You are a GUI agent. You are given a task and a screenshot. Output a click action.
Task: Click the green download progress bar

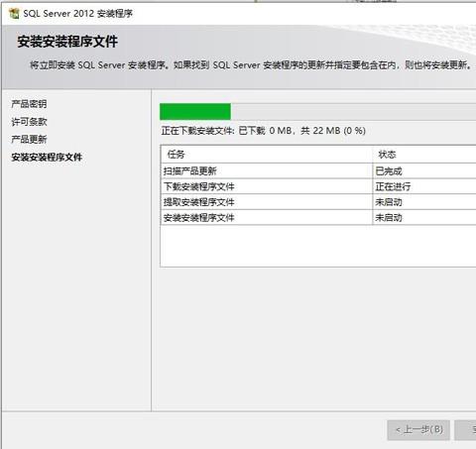317,112
